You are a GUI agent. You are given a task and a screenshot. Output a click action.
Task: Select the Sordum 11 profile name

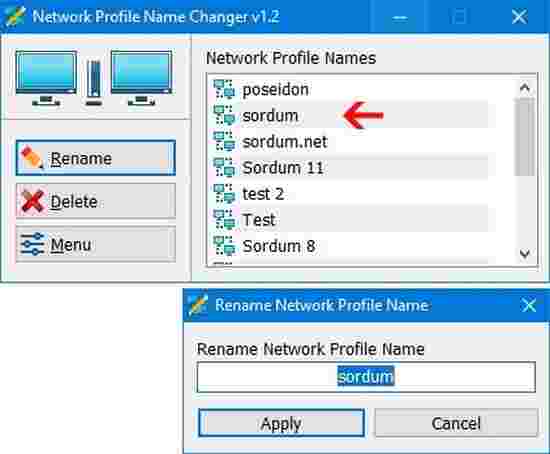click(x=283, y=168)
